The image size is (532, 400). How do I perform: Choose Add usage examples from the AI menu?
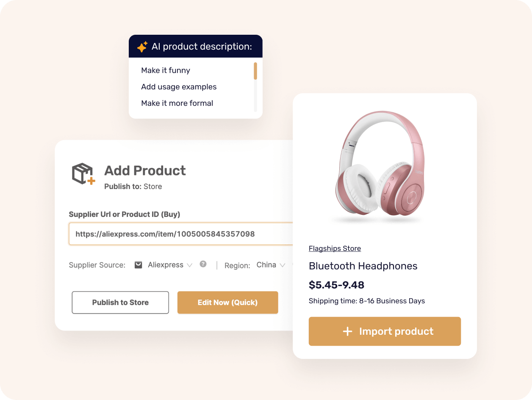179,87
